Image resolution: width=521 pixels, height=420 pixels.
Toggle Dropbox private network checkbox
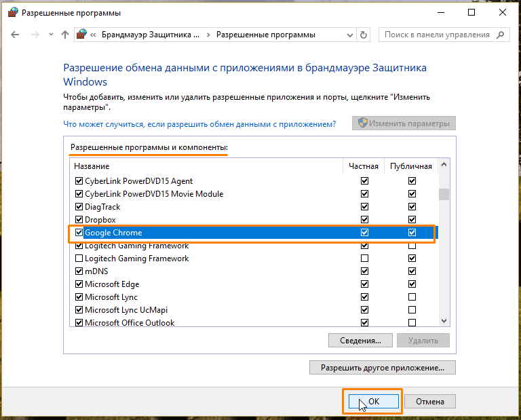pyautogui.click(x=364, y=220)
